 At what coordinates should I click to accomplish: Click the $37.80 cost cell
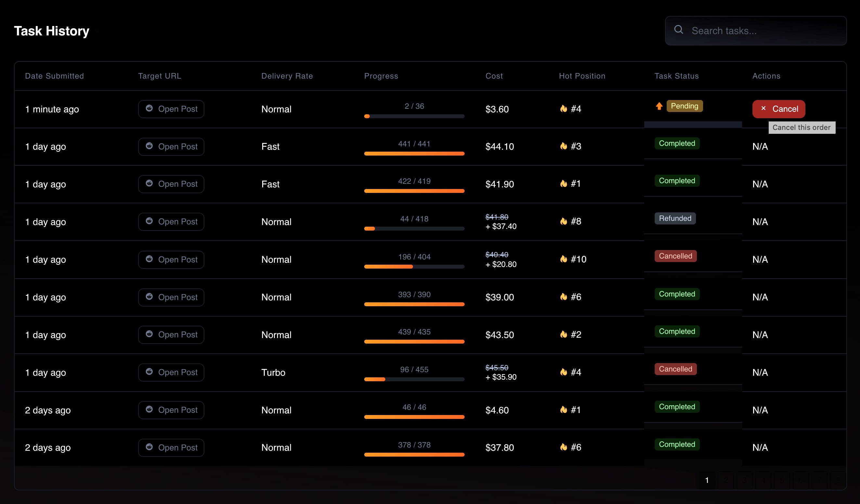[499, 447]
